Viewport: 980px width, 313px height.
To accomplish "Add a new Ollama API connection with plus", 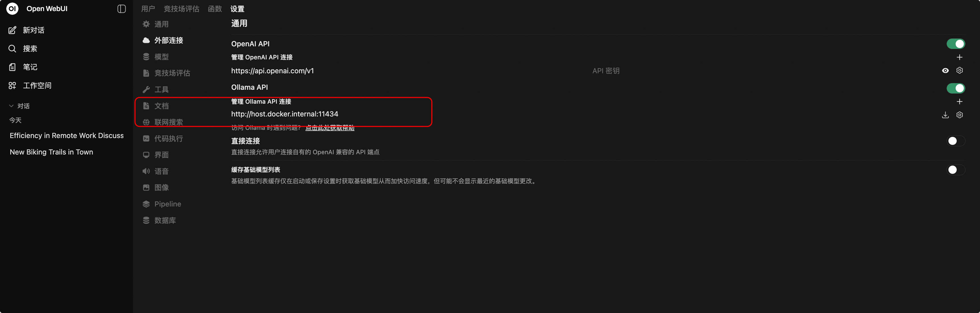I will point(960,102).
